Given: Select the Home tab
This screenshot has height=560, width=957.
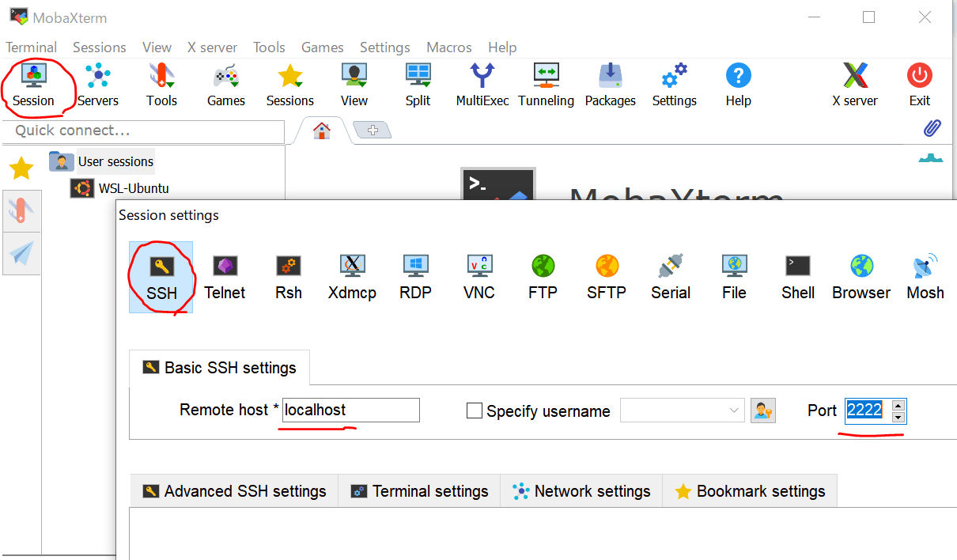Looking at the screenshot, I should click(x=321, y=131).
